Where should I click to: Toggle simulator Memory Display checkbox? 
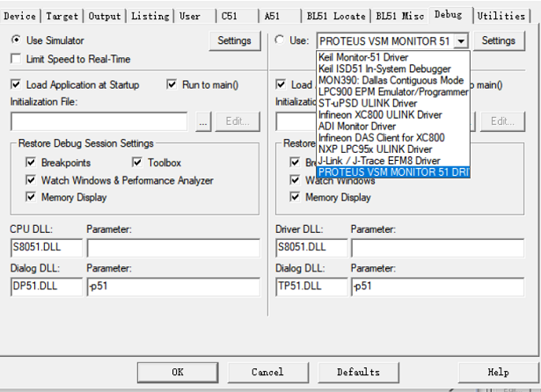31,197
